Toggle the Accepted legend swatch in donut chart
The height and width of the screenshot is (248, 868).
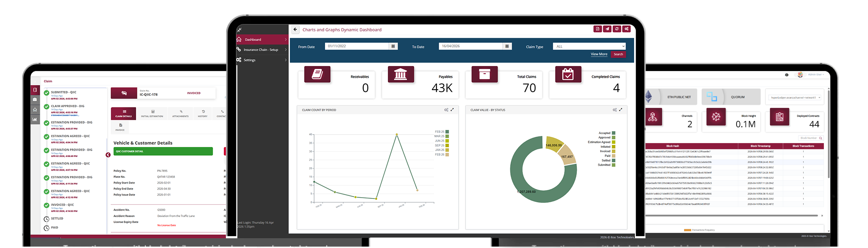[613, 133]
